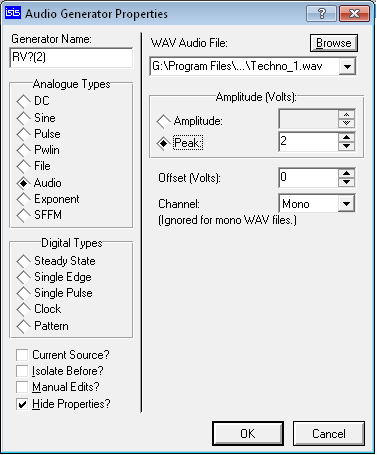377x455 pixels.
Task: Click the ISIS icon in title bar
Action: coord(13,13)
